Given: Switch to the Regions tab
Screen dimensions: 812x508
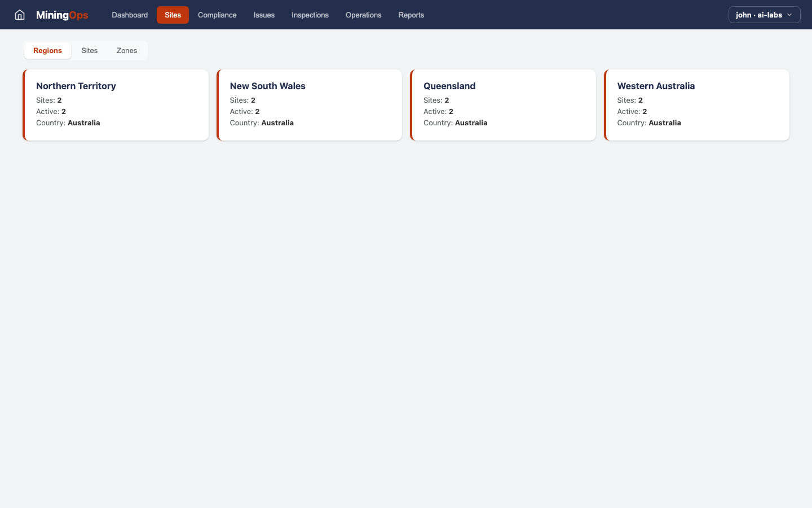Looking at the screenshot, I should pyautogui.click(x=47, y=50).
